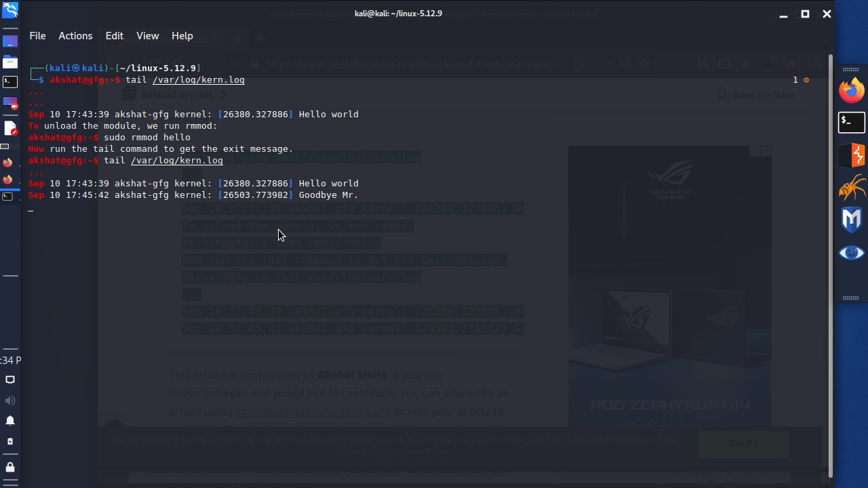Open the Edit menu
Screen dimensions: 868x488
pyautogui.click(x=114, y=36)
